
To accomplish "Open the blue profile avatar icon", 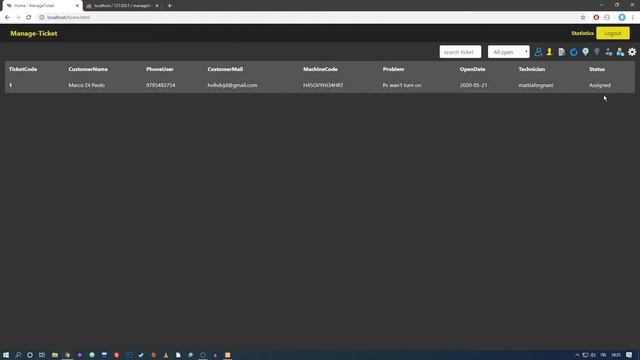I will [x=622, y=17].
